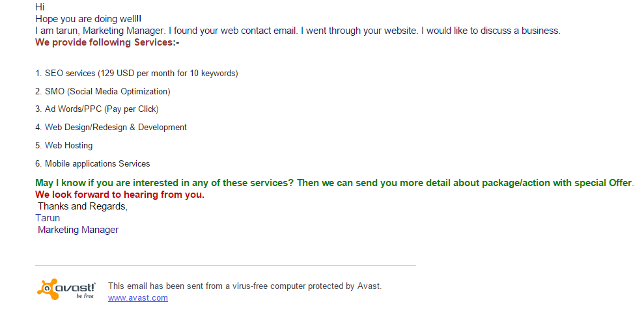Click the Avast virus-free notice text

(x=245, y=286)
